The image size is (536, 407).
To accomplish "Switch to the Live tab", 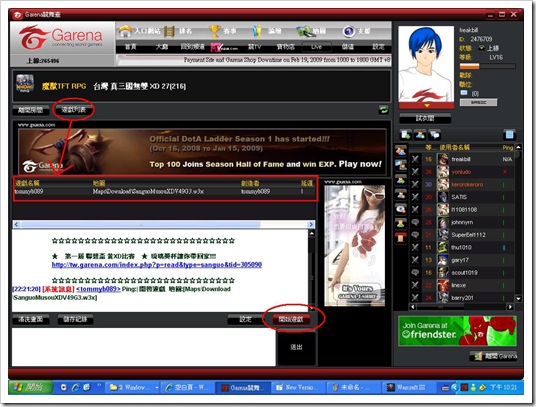I will click(317, 47).
